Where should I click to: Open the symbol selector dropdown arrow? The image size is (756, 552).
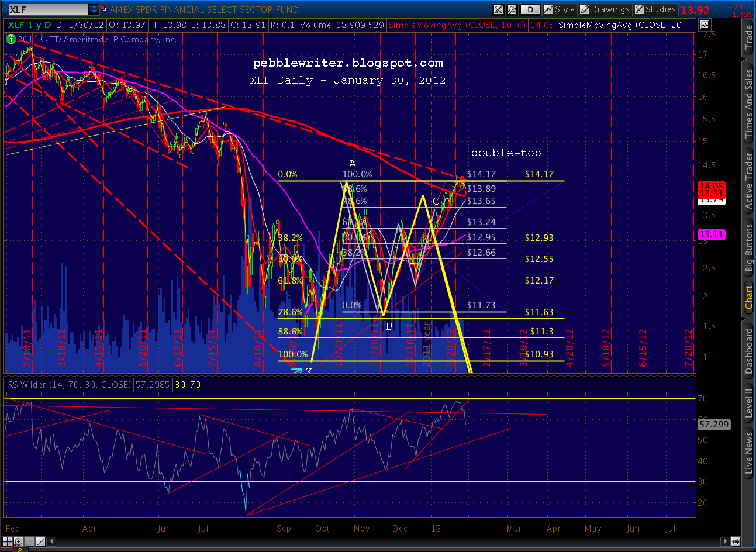(94, 10)
